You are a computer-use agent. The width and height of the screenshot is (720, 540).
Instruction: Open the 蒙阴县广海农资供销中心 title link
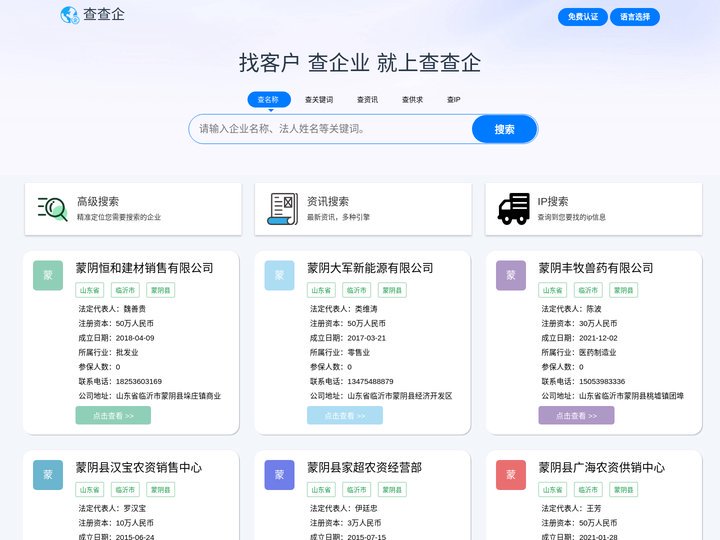(x=602, y=467)
